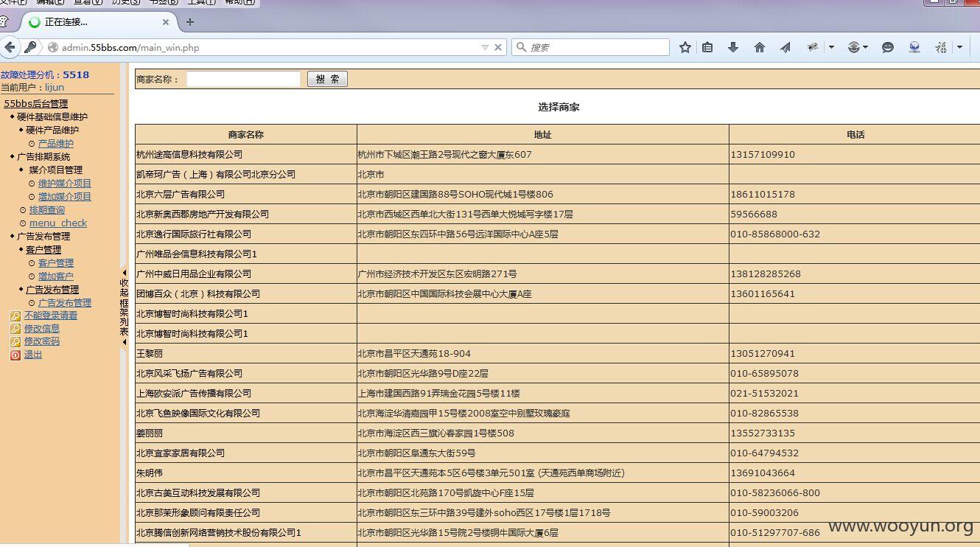Stop page loading with the address bar X
This screenshot has height=547, width=980.
[x=498, y=47]
